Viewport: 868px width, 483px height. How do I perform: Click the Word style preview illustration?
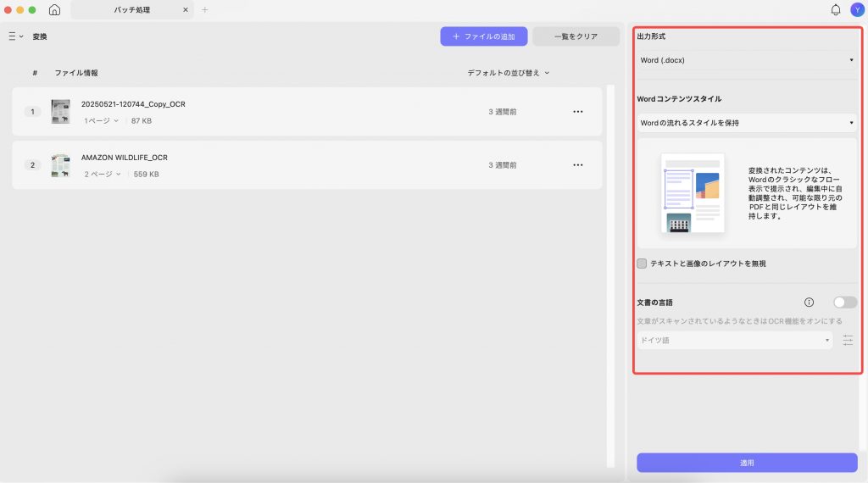[x=693, y=193]
